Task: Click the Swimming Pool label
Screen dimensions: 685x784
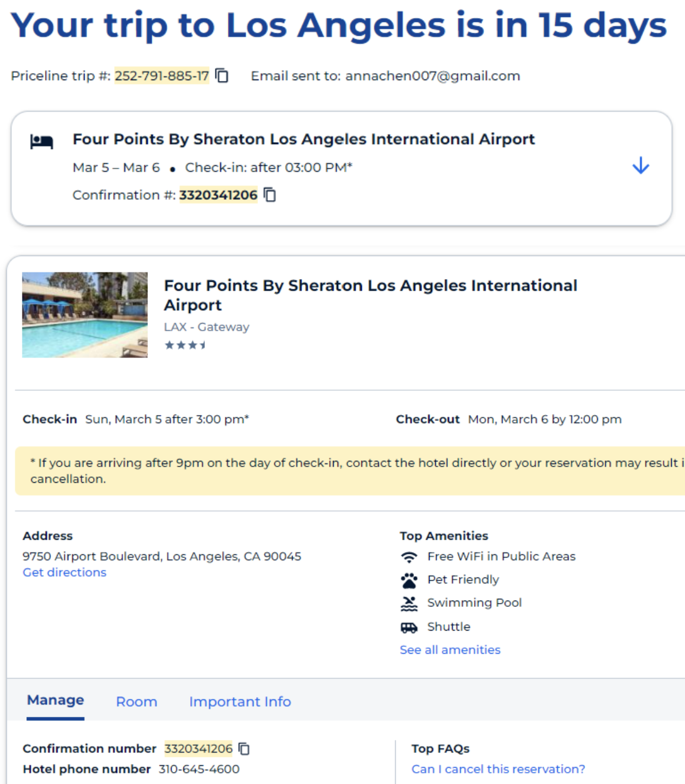Action: tap(475, 602)
